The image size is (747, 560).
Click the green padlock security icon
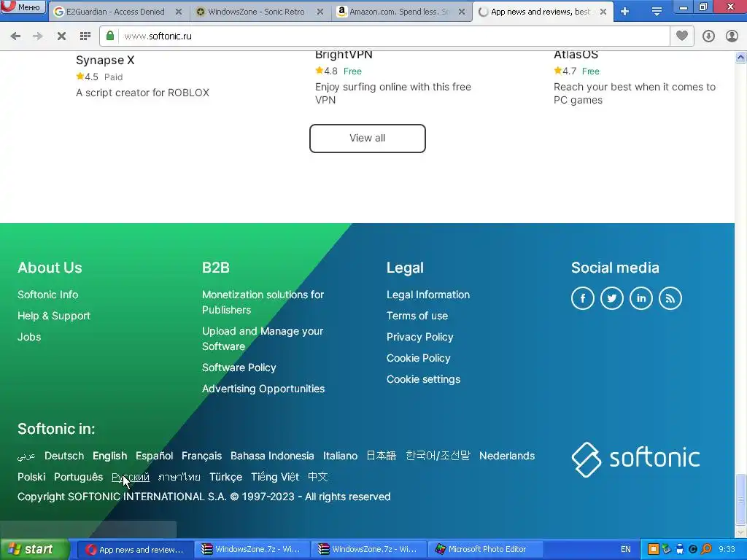[x=110, y=36]
